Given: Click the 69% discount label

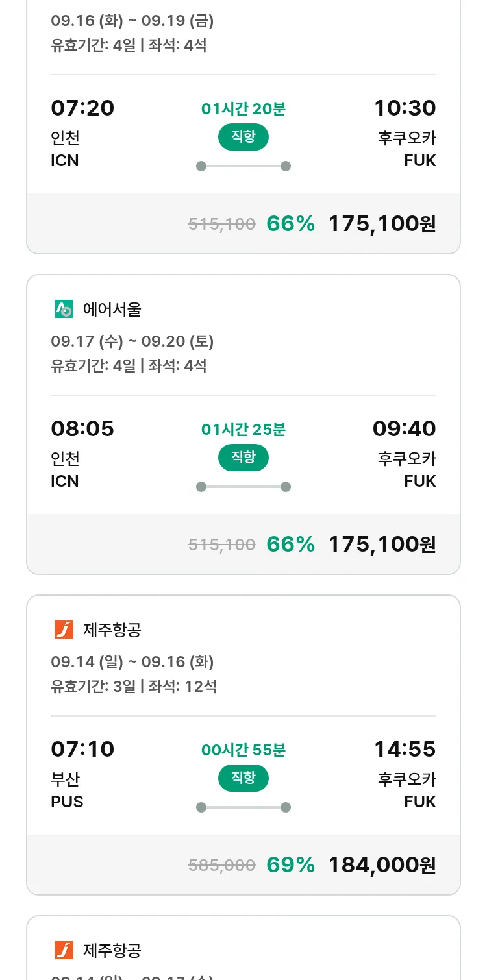Looking at the screenshot, I should click(x=290, y=865).
